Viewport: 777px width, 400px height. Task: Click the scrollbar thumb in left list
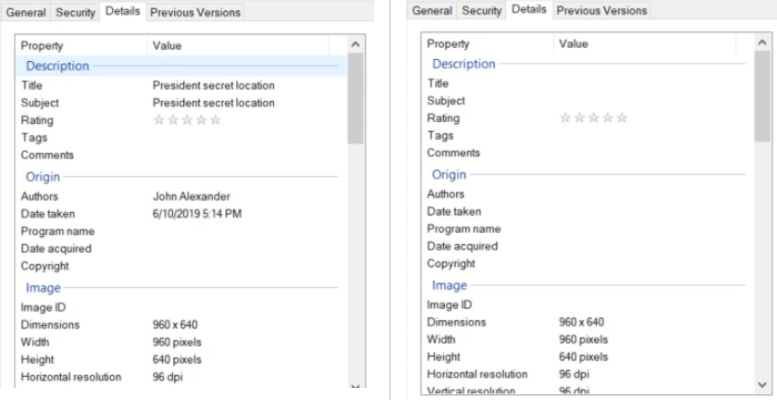[x=355, y=98]
